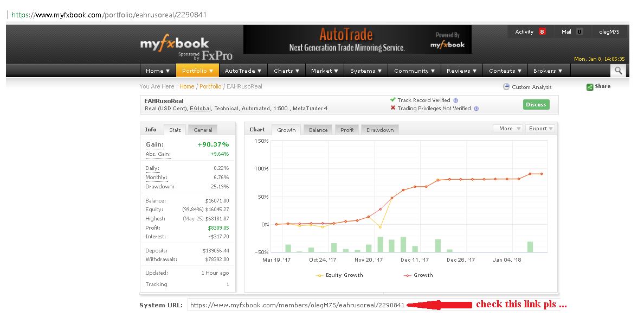644x329 pixels.
Task: Click the Daily label
Action: click(152, 168)
